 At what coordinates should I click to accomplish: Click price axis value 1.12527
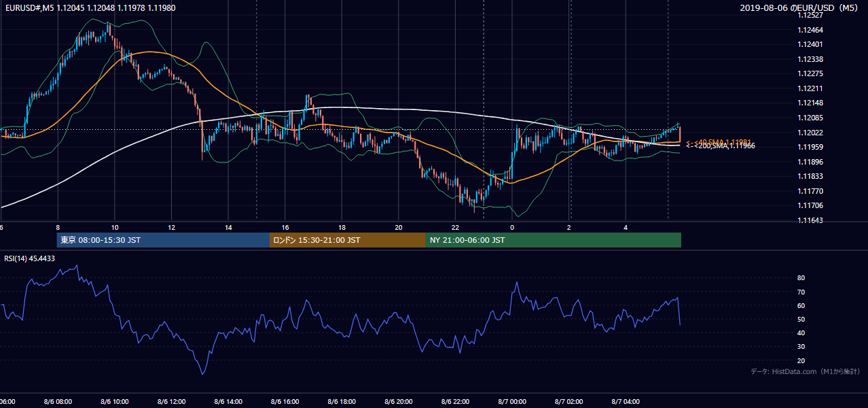point(811,15)
